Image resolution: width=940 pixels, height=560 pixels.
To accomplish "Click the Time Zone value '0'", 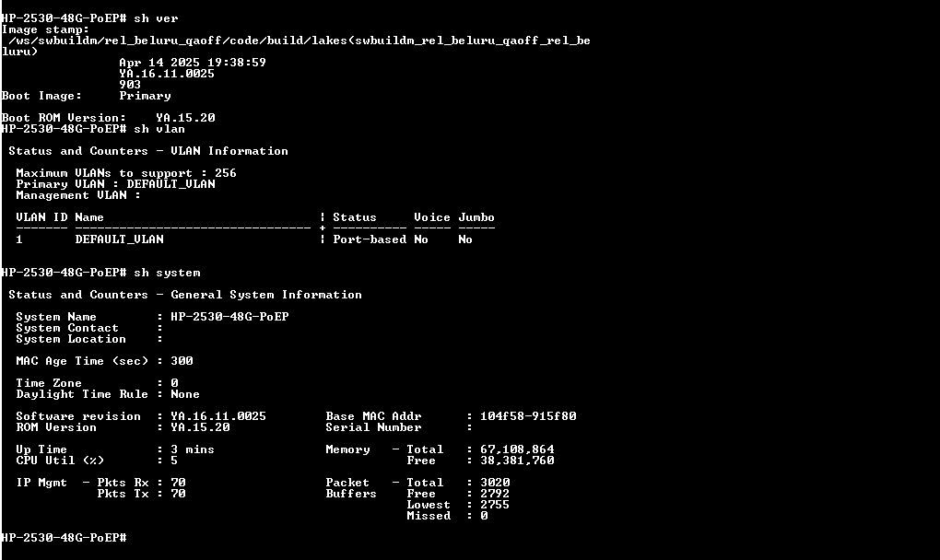I will coord(174,383).
